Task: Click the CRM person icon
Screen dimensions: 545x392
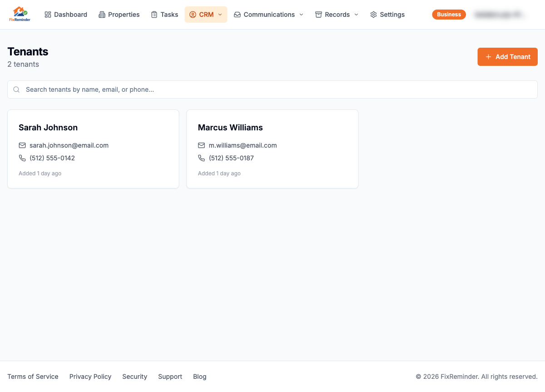Action: coord(193,15)
